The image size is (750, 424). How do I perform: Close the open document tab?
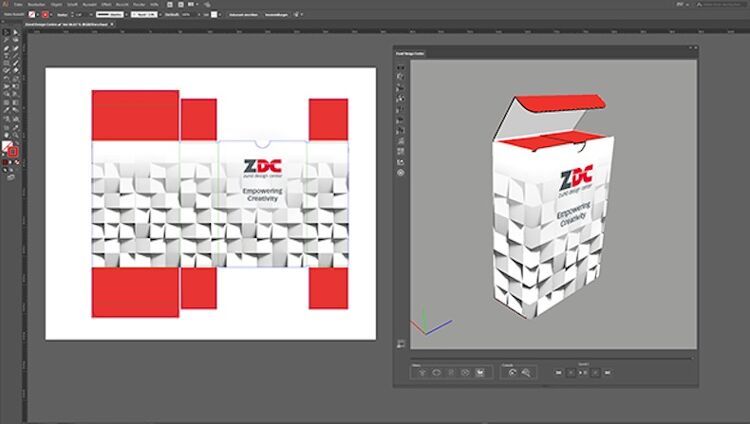point(112,24)
